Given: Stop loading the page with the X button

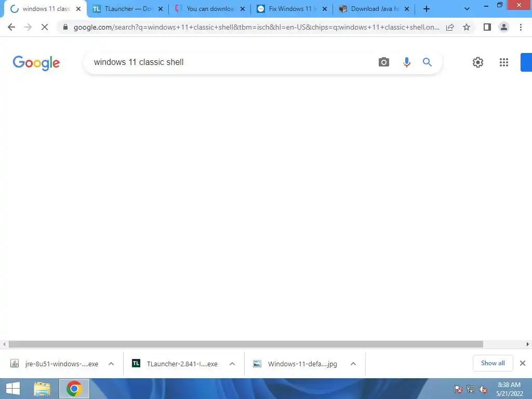Looking at the screenshot, I should click(45, 27).
